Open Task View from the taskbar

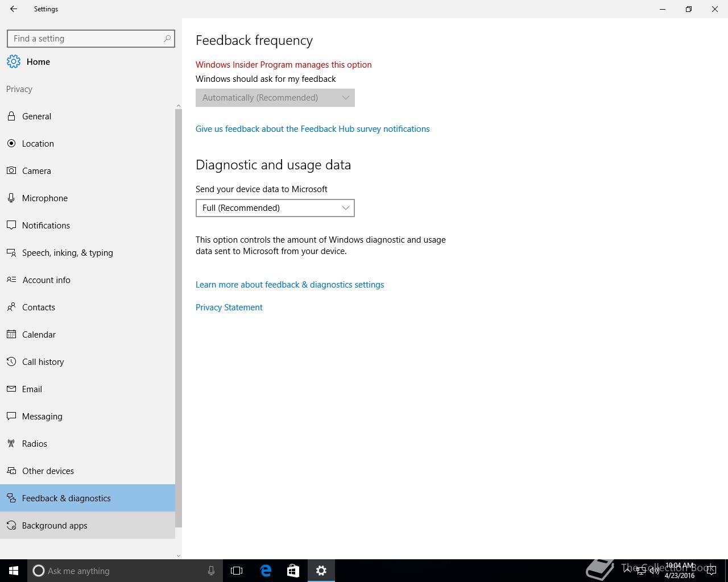[237, 571]
